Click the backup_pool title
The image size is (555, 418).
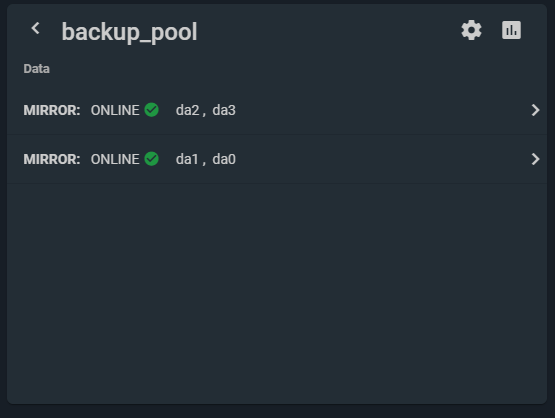coord(129,32)
